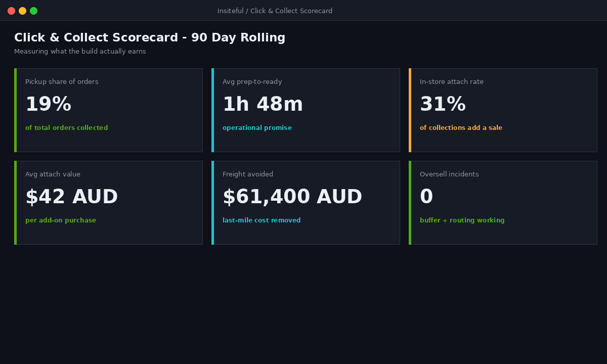Click the red close window button

[11, 11]
